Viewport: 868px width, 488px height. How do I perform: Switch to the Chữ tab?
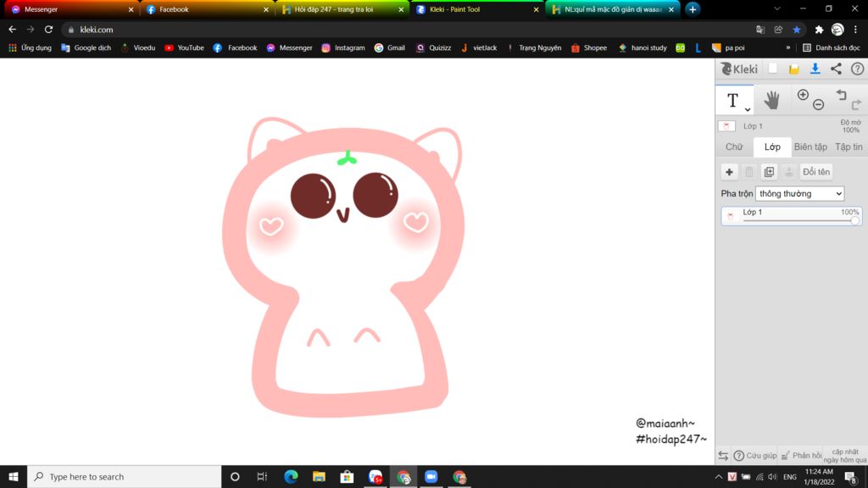coord(734,147)
